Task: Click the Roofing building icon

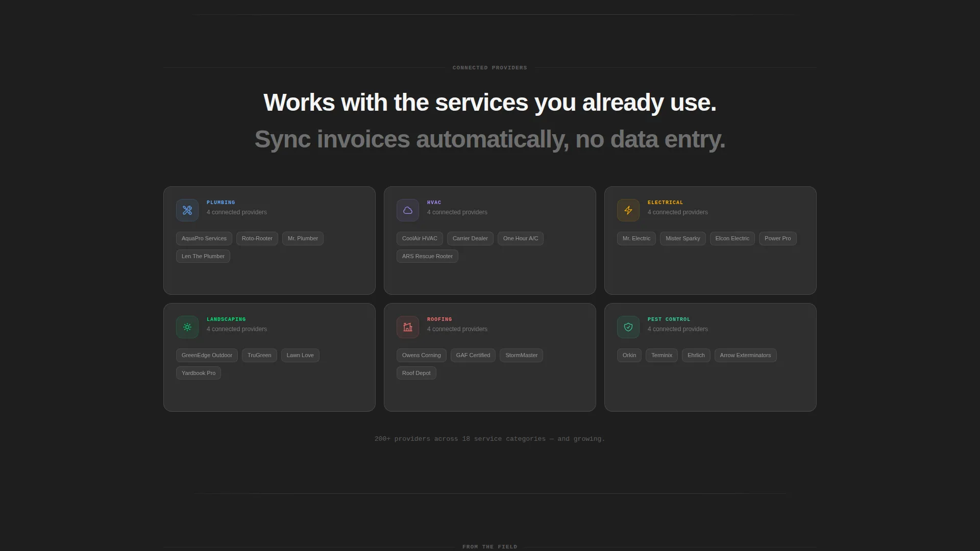Action: pyautogui.click(x=408, y=327)
